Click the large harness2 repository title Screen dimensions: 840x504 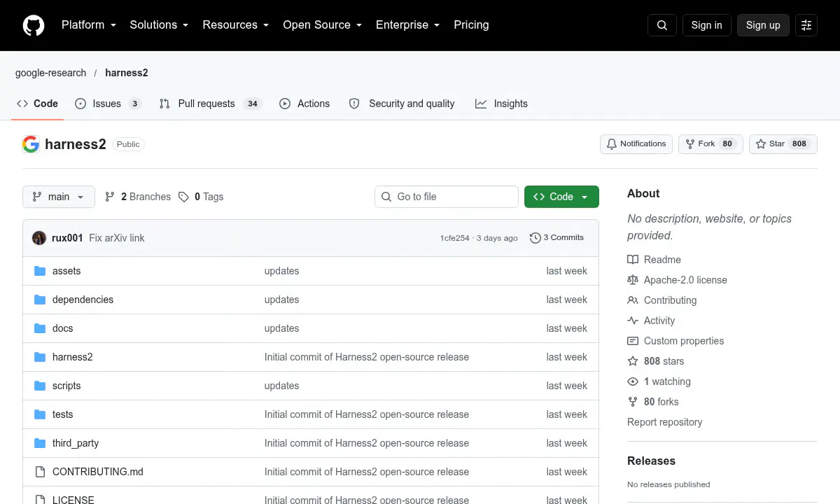click(76, 144)
